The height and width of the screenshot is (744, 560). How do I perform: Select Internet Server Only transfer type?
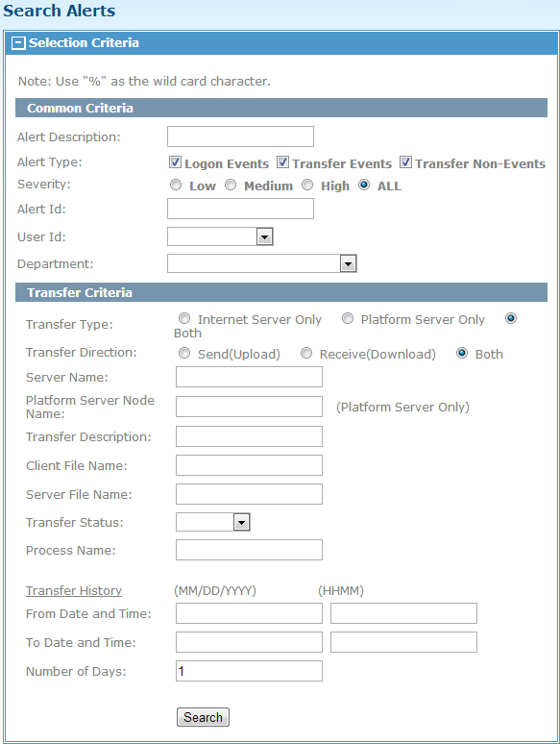coord(184,318)
